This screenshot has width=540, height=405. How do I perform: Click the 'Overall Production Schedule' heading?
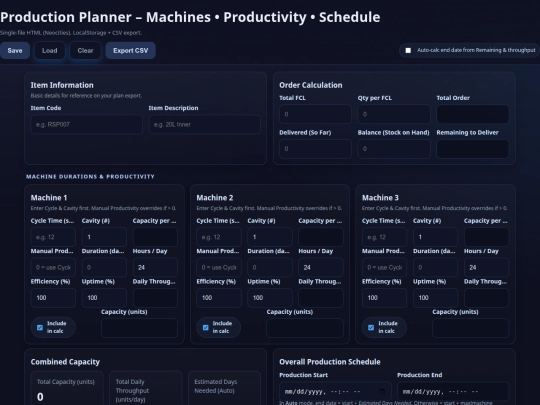pos(330,362)
